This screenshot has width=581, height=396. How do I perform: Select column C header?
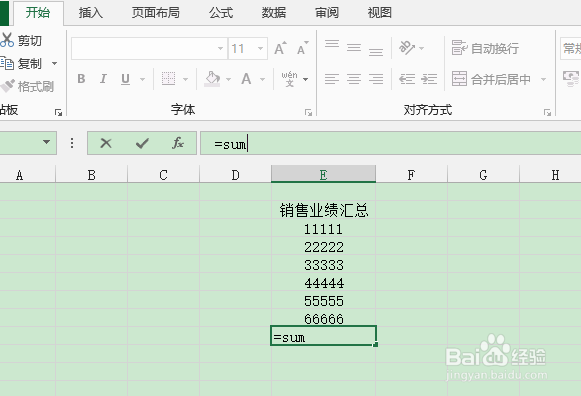tap(163, 174)
